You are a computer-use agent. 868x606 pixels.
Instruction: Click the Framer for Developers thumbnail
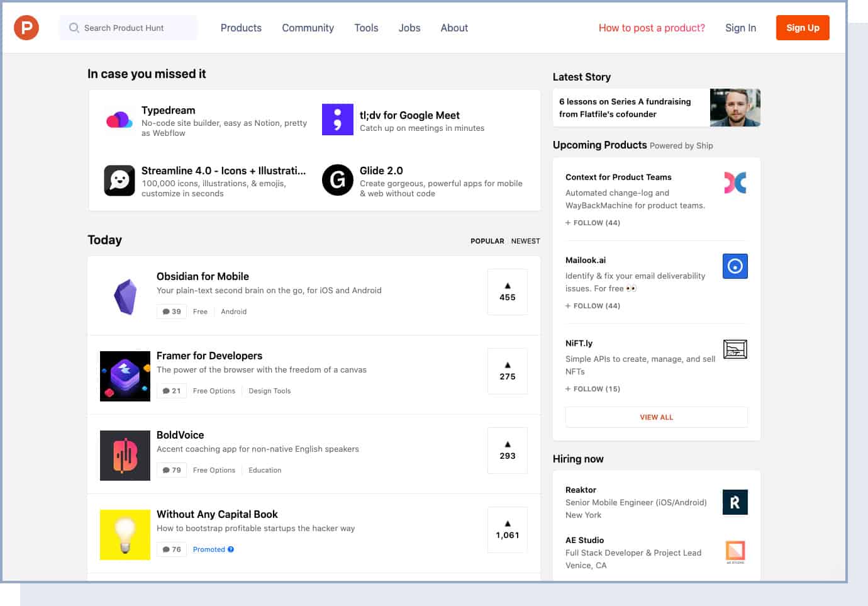coord(125,376)
